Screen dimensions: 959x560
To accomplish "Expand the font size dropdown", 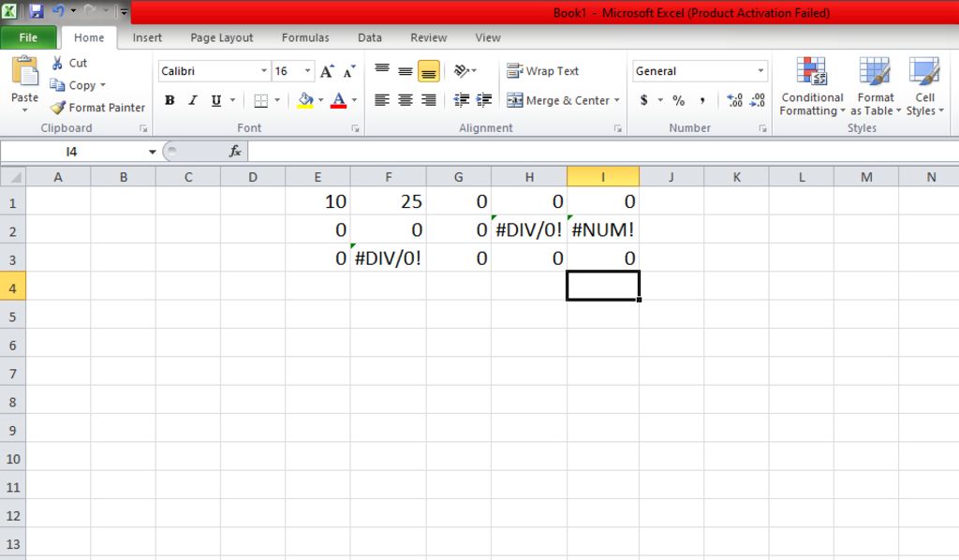I will click(x=307, y=71).
